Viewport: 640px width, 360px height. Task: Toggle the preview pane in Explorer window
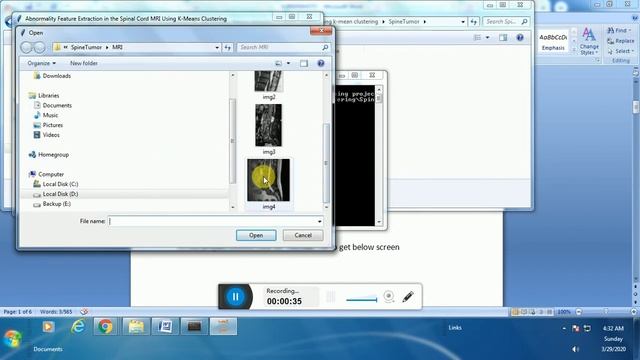pos(503,38)
